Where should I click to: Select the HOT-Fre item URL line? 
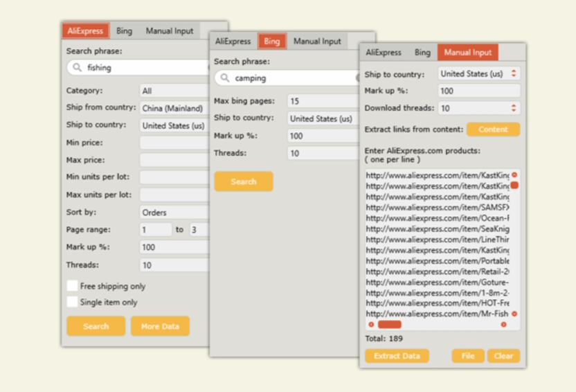click(438, 303)
